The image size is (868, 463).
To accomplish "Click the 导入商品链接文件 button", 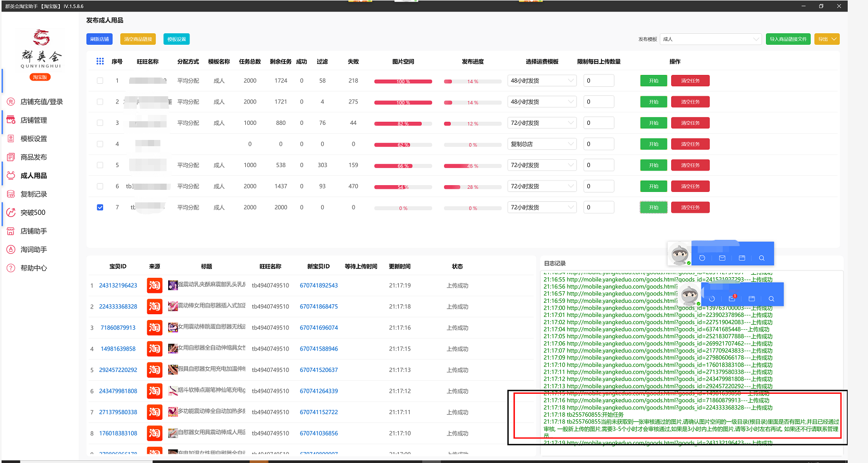I will [x=788, y=39].
